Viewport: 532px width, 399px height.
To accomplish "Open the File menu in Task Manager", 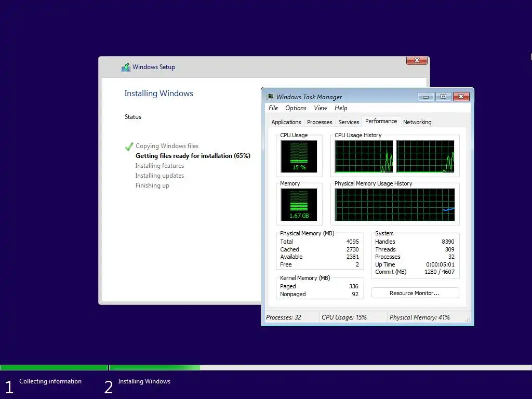I will (273, 108).
